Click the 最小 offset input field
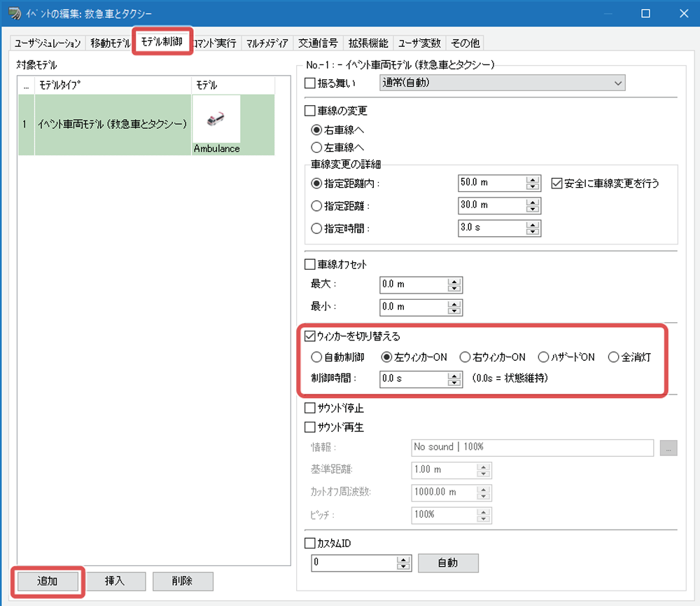The width and height of the screenshot is (700, 606). coord(414,307)
